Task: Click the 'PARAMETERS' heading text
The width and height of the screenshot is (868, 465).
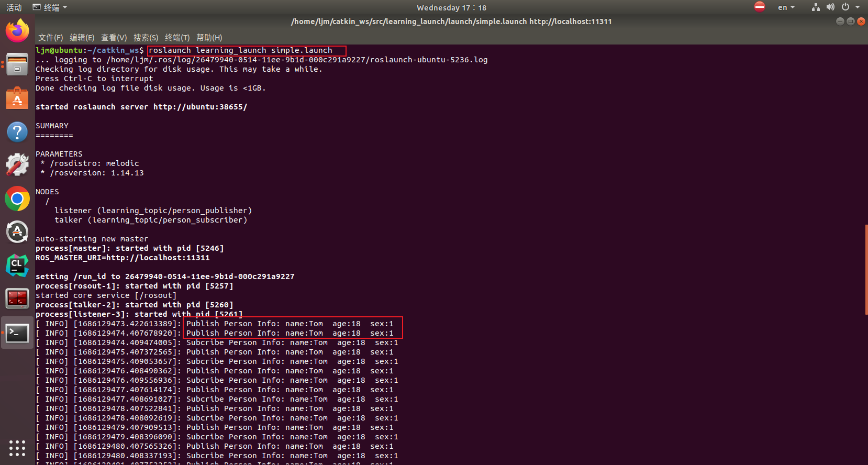Action: [59, 154]
